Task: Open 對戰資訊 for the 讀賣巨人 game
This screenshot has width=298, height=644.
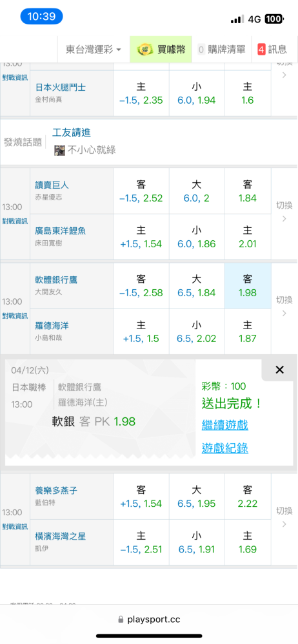Action: [15, 222]
